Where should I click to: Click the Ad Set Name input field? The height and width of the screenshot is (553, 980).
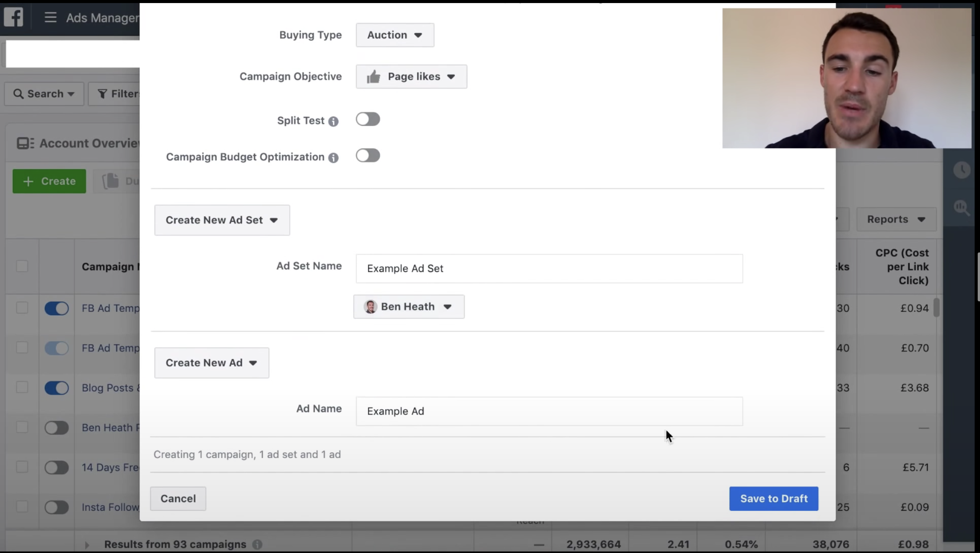pyautogui.click(x=549, y=268)
